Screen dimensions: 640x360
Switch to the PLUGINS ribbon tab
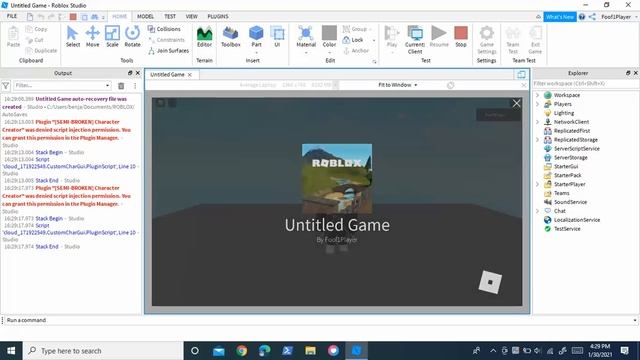click(218, 16)
